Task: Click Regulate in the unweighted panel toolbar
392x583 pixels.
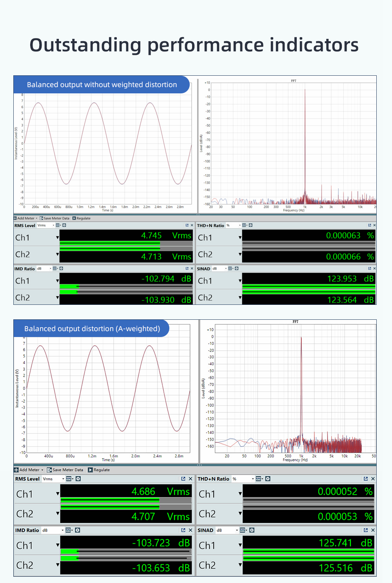Action: tap(82, 218)
